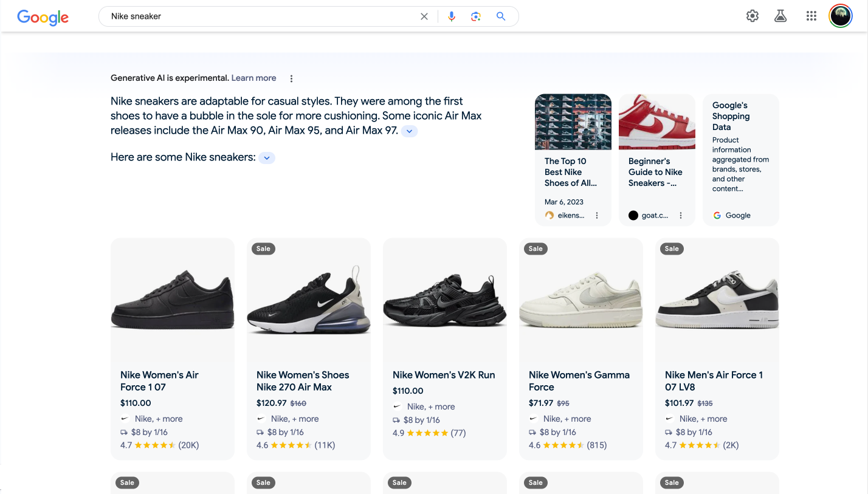The width and height of the screenshot is (868, 494).
Task: Open the Google account avatar
Action: (841, 16)
